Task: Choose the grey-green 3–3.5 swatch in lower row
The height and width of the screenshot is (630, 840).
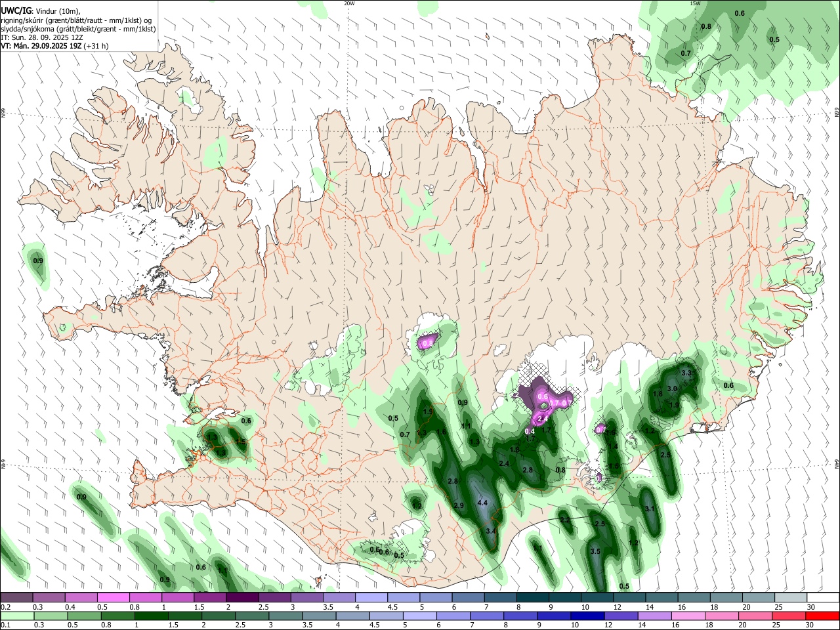Action: point(285,616)
